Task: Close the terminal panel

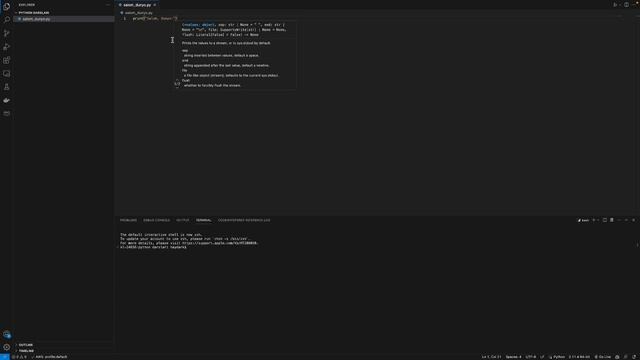Action: (x=633, y=220)
